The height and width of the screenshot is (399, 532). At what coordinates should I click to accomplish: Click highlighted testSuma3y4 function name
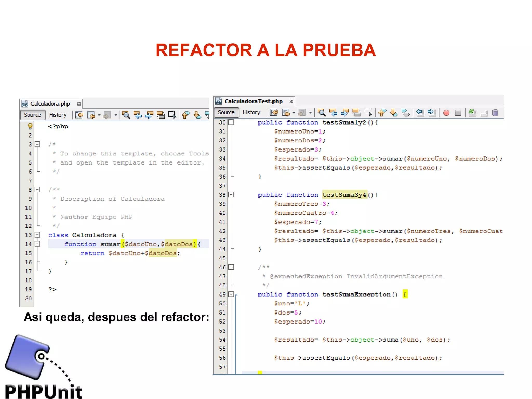(x=344, y=195)
